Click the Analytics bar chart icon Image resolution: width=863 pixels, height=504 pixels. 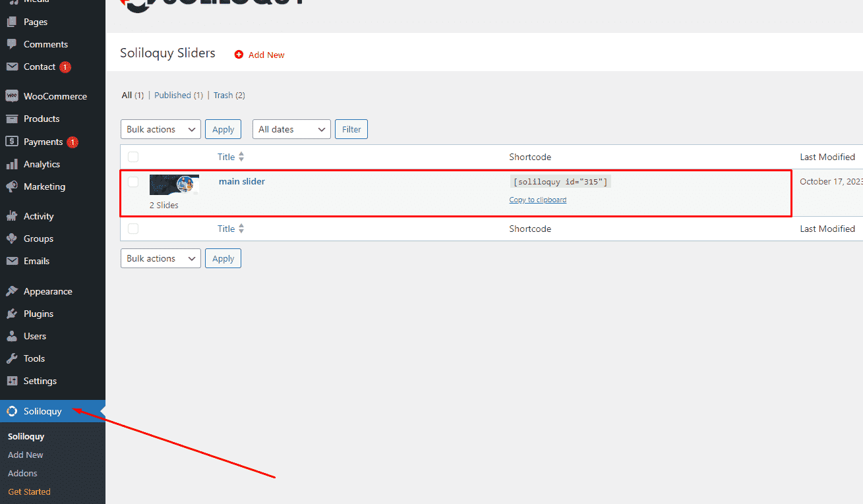tap(11, 164)
